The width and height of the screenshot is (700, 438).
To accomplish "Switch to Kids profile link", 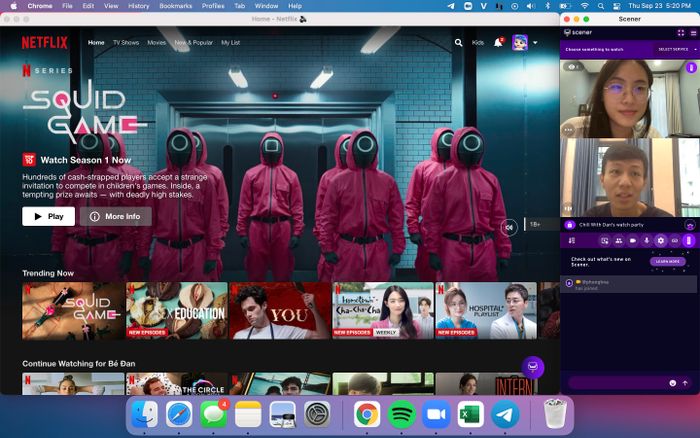I will tap(478, 42).
